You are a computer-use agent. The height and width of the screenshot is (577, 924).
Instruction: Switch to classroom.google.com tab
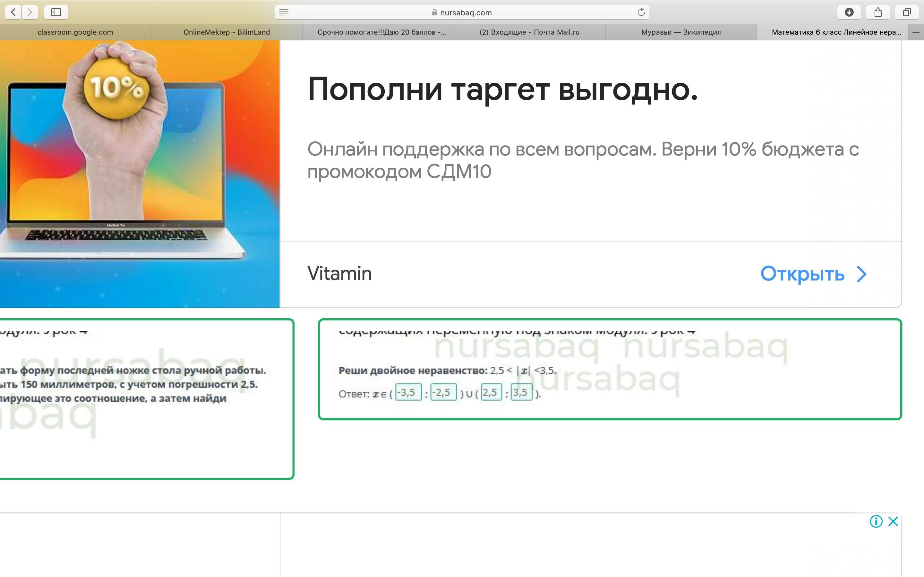point(75,32)
